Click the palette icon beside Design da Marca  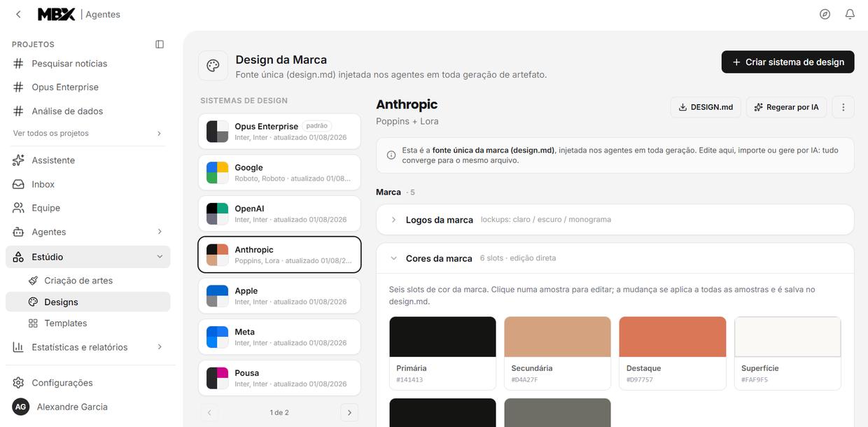point(213,66)
